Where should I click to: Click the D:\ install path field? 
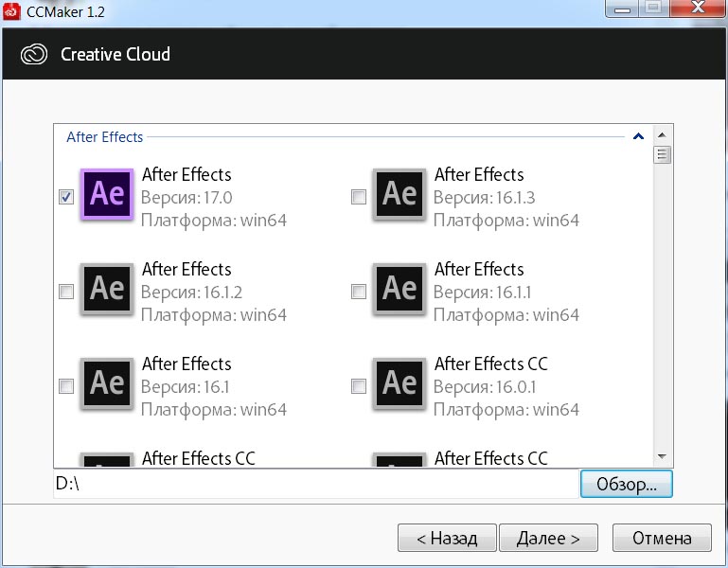coord(316,484)
